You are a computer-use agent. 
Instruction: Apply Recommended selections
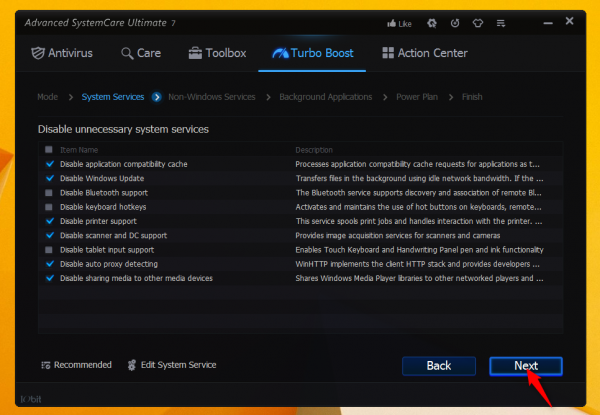(x=76, y=365)
